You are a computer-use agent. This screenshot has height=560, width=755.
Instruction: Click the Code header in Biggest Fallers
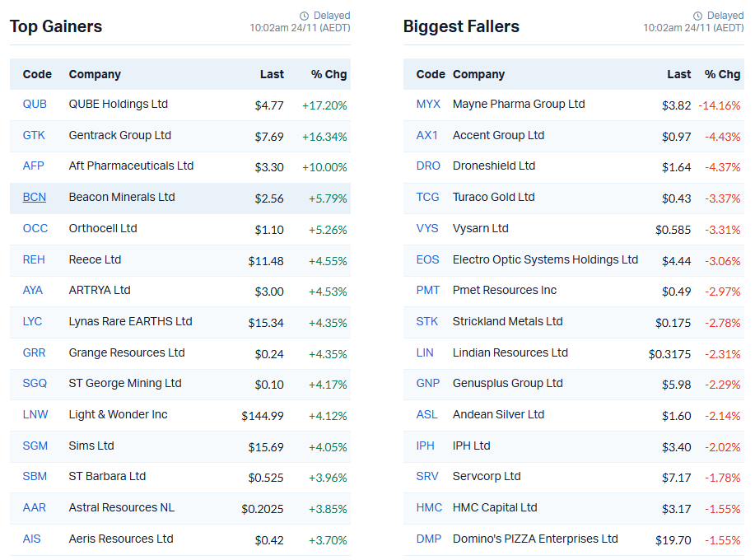coord(431,74)
